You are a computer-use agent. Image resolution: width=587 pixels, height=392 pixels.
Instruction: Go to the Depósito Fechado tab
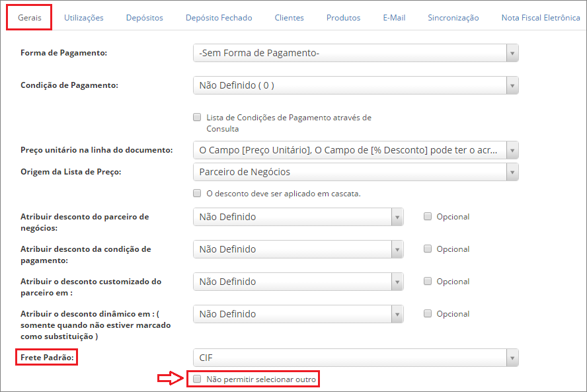coord(219,18)
